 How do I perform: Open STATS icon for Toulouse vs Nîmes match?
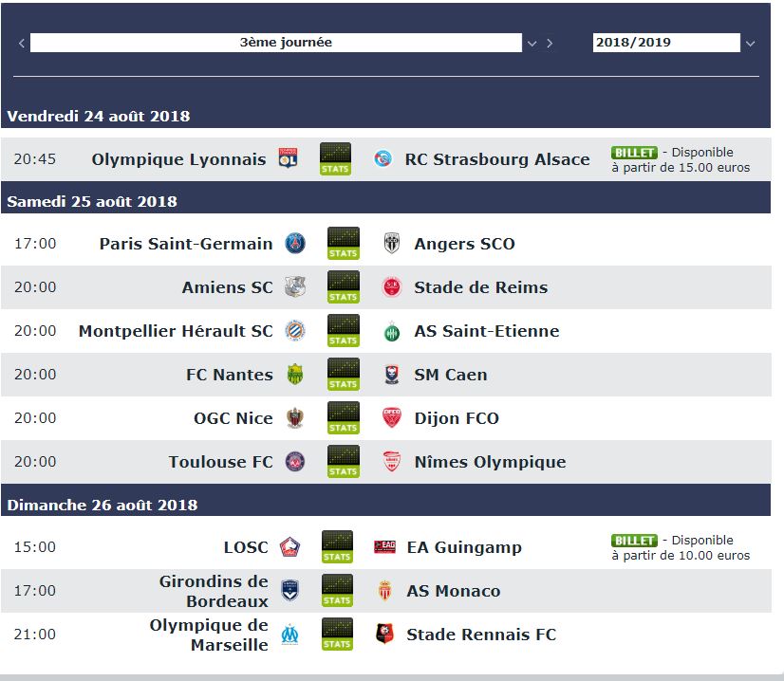coord(343,461)
